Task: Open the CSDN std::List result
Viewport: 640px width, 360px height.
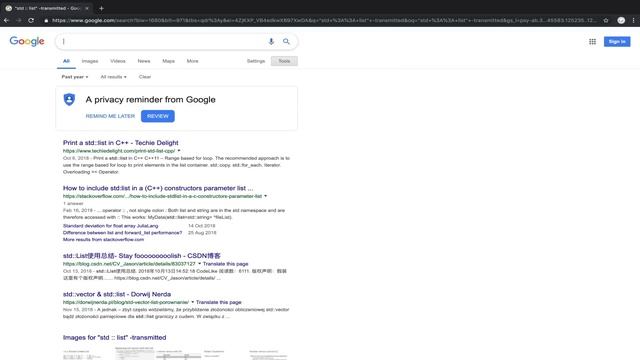Action: 142,256
